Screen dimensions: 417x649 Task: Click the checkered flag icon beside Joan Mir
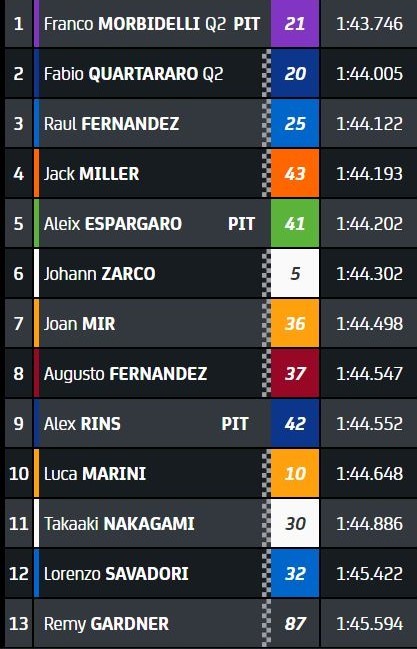(267, 324)
